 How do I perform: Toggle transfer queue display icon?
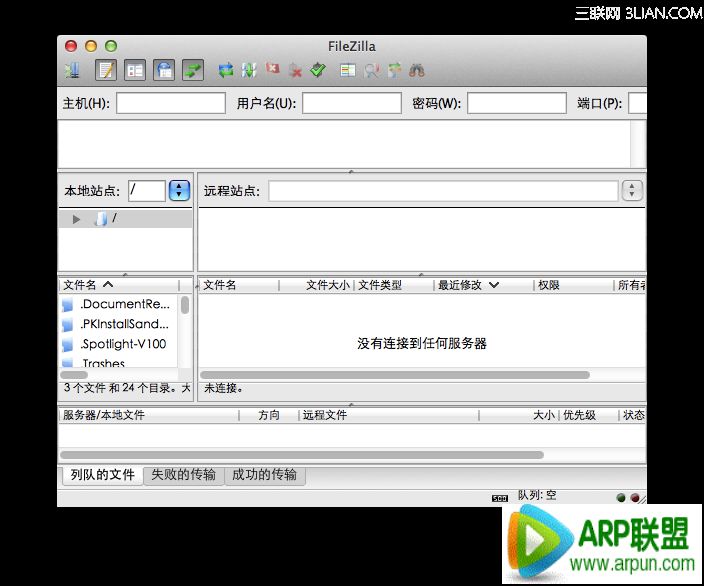(193, 70)
